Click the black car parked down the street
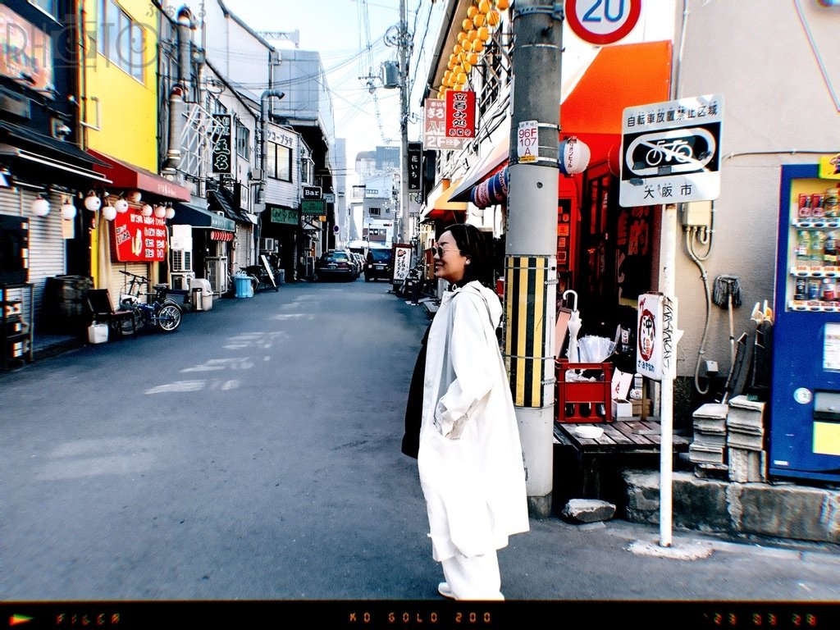The image size is (840, 630). coord(378,264)
